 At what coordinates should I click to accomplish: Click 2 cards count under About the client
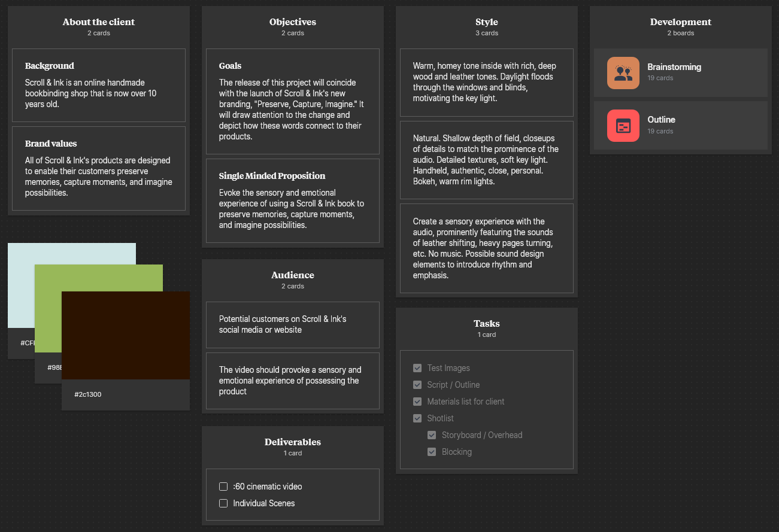pos(99,34)
